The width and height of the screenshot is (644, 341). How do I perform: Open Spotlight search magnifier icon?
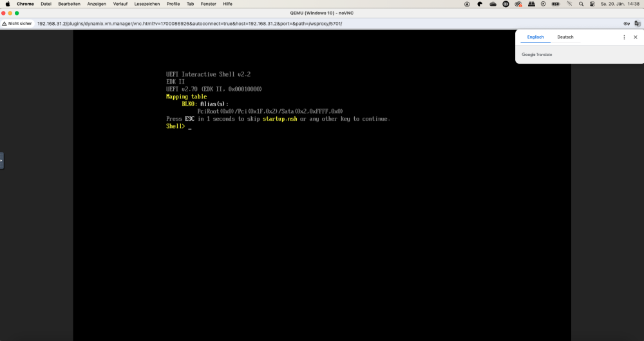[581, 4]
